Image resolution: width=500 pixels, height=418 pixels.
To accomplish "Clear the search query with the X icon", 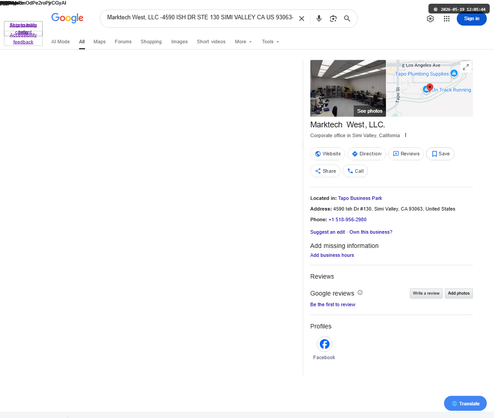I will pyautogui.click(x=301, y=19).
